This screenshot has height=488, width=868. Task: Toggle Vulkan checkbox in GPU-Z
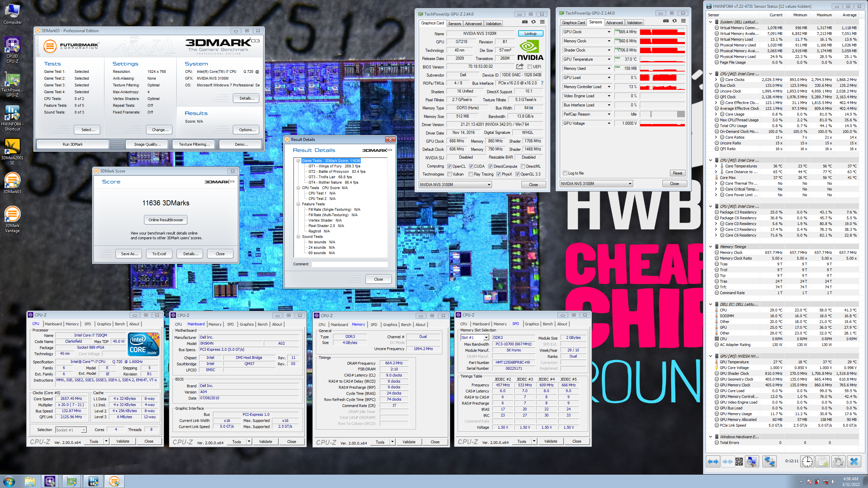tap(449, 174)
